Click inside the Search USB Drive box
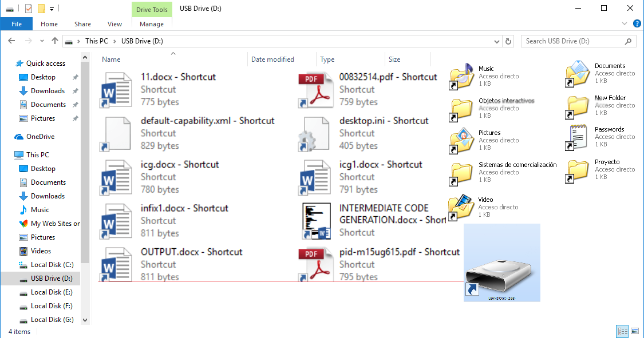Screen dimensions: 644x338 coord(572,41)
